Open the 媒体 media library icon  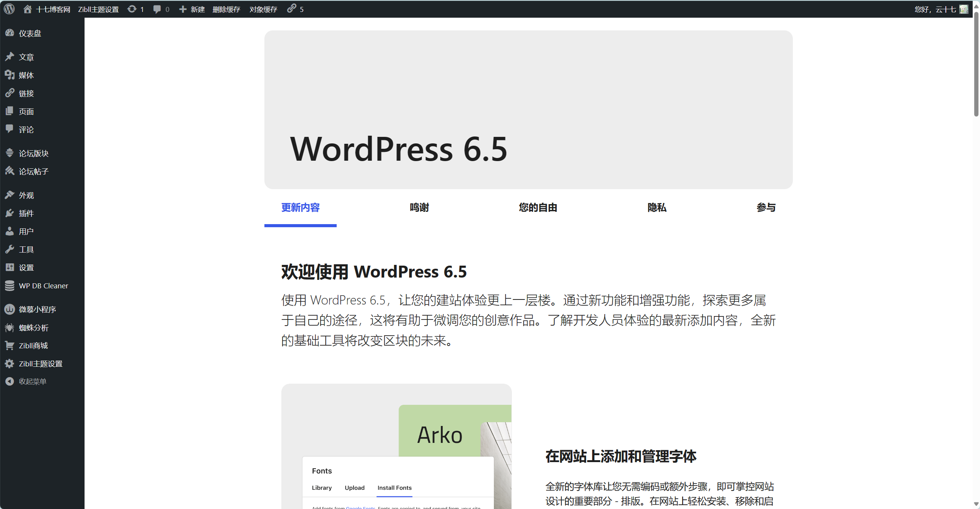[x=10, y=75]
